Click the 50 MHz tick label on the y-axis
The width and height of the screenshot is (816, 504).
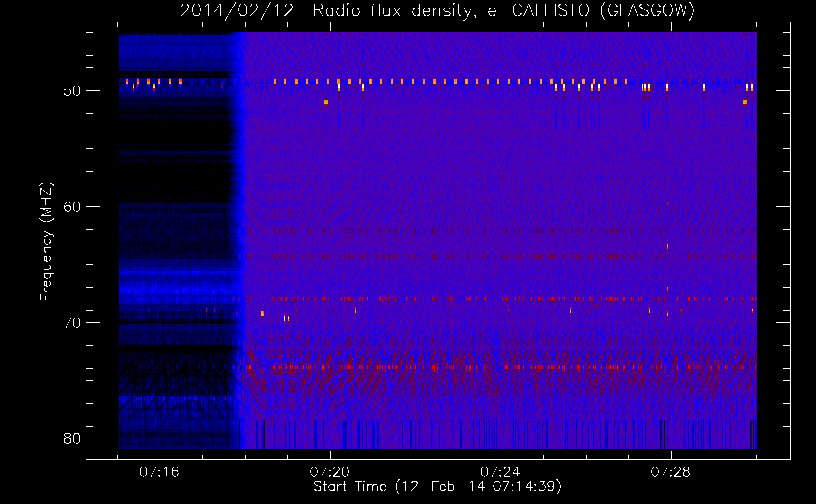tap(72, 91)
